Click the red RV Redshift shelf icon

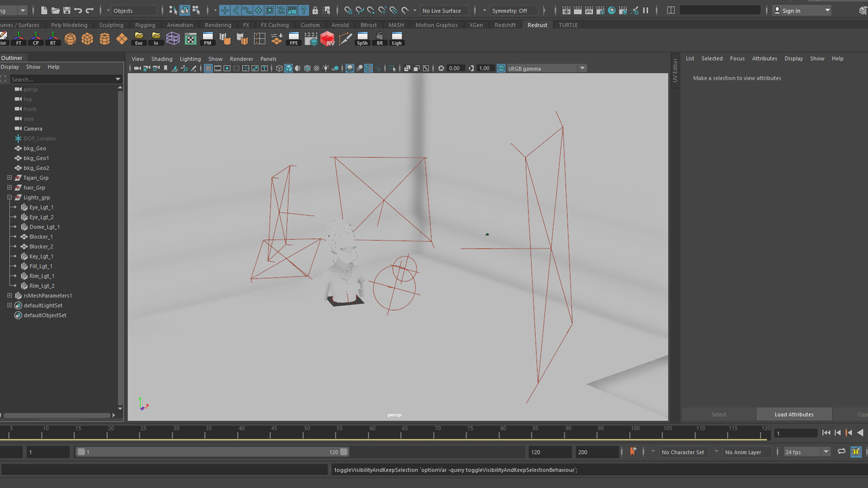[328, 38]
